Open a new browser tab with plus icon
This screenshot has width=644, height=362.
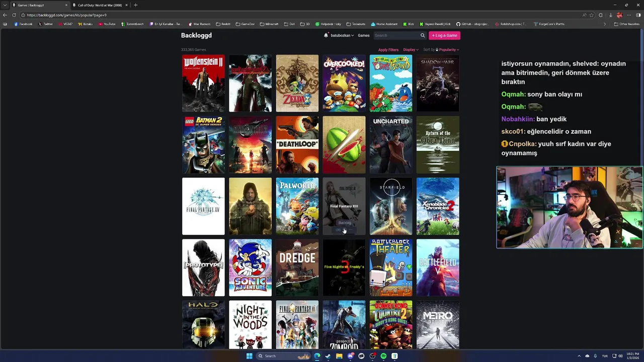pyautogui.click(x=135, y=5)
